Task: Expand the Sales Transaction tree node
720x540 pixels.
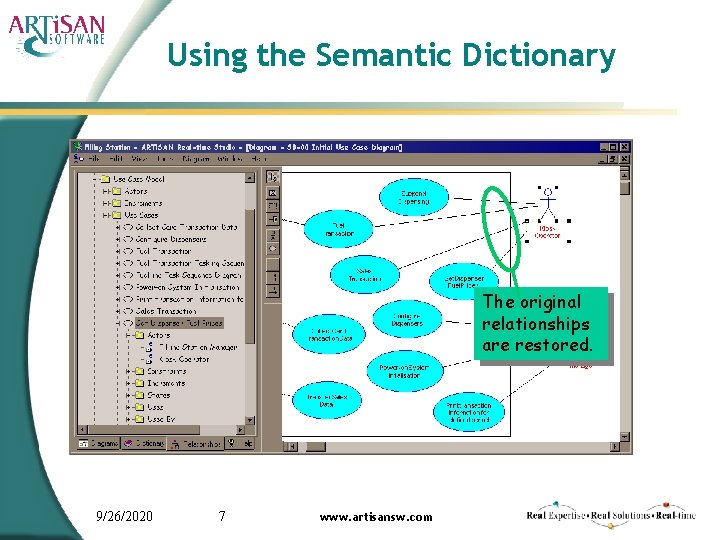Action: tap(118, 311)
